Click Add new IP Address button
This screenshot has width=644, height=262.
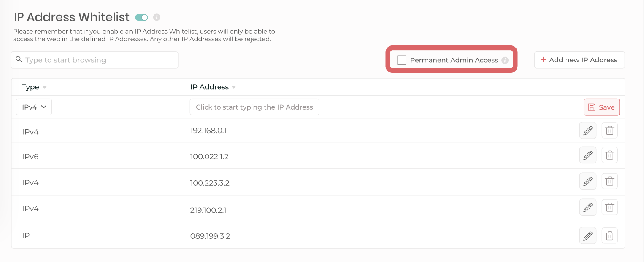coord(579,60)
